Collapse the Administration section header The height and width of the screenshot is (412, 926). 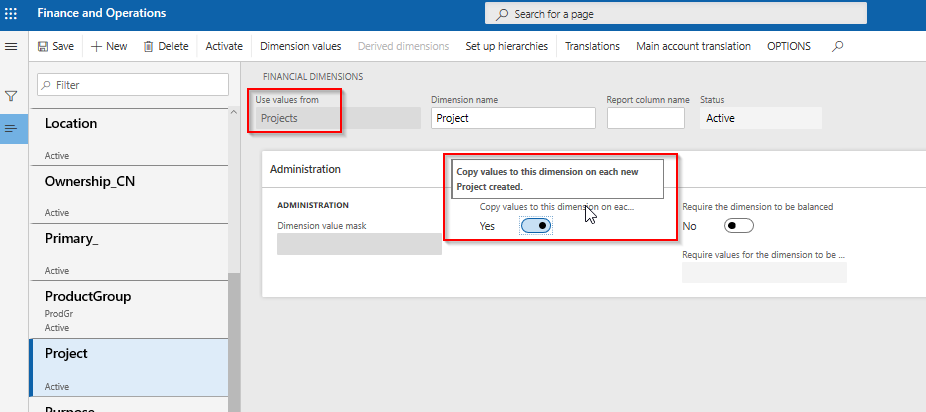[305, 169]
